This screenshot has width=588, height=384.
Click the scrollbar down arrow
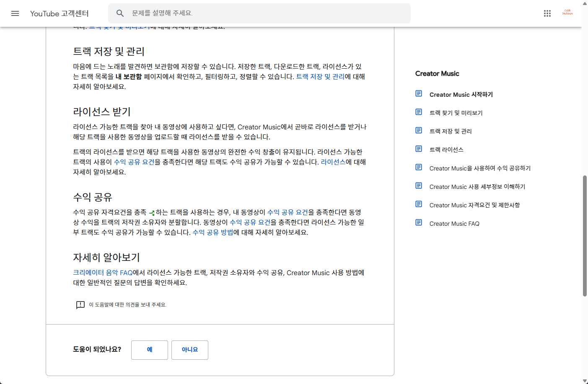pyautogui.click(x=585, y=381)
